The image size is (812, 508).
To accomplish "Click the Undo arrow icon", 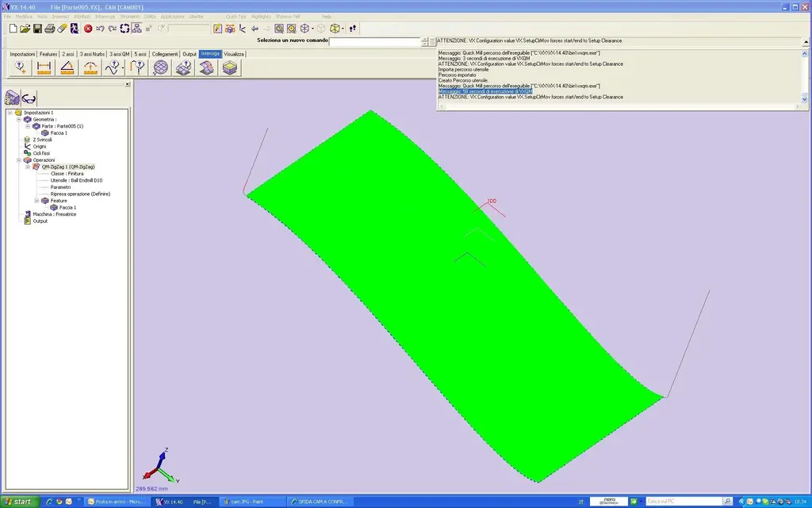I will pos(100,29).
